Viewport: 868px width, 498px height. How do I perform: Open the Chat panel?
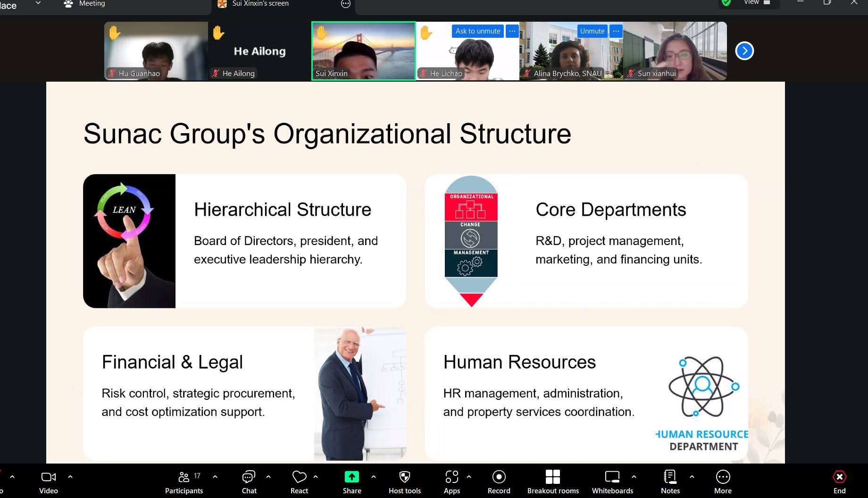[249, 478]
